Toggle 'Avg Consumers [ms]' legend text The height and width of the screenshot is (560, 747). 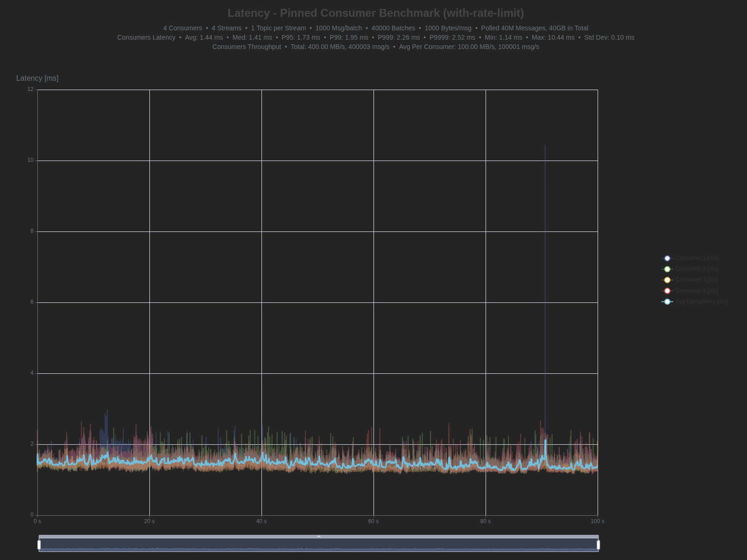pyautogui.click(x=701, y=301)
